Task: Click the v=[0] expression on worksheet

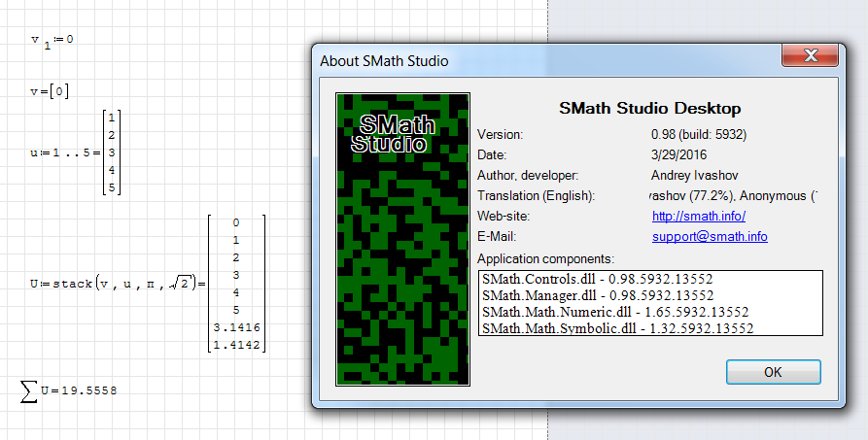Action: click(x=49, y=91)
